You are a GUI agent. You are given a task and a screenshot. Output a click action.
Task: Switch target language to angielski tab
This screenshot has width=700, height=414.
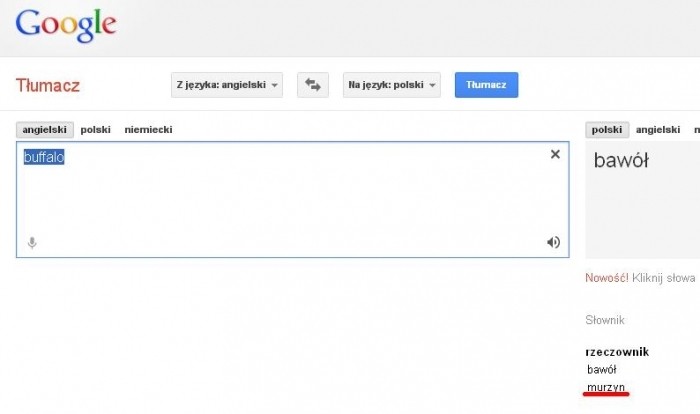tap(658, 129)
